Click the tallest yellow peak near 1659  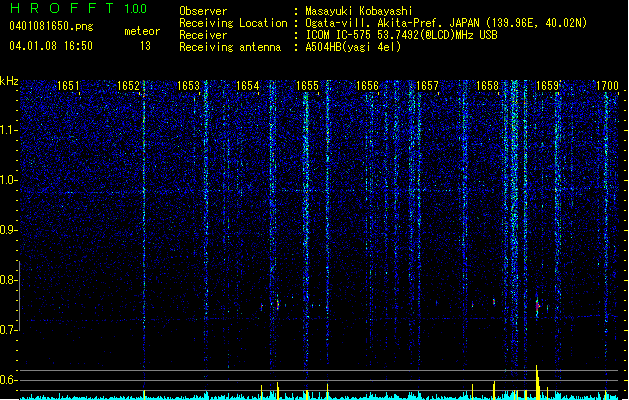click(537, 382)
